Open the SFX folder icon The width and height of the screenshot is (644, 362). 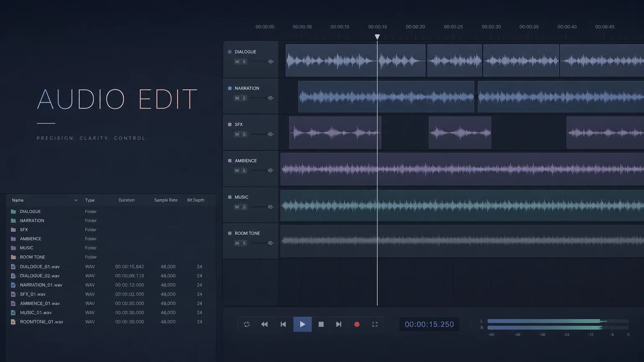pyautogui.click(x=13, y=230)
